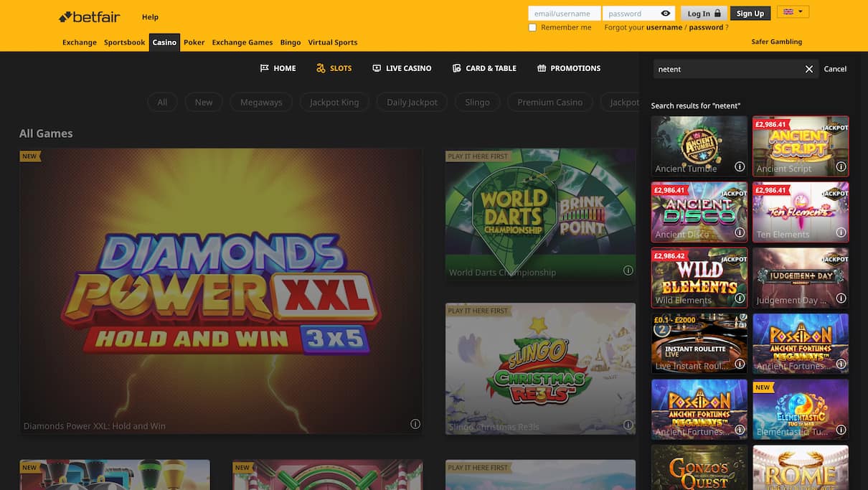Viewport: 868px width, 490px height.
Task: Toggle the New games filter pill
Action: (x=203, y=102)
